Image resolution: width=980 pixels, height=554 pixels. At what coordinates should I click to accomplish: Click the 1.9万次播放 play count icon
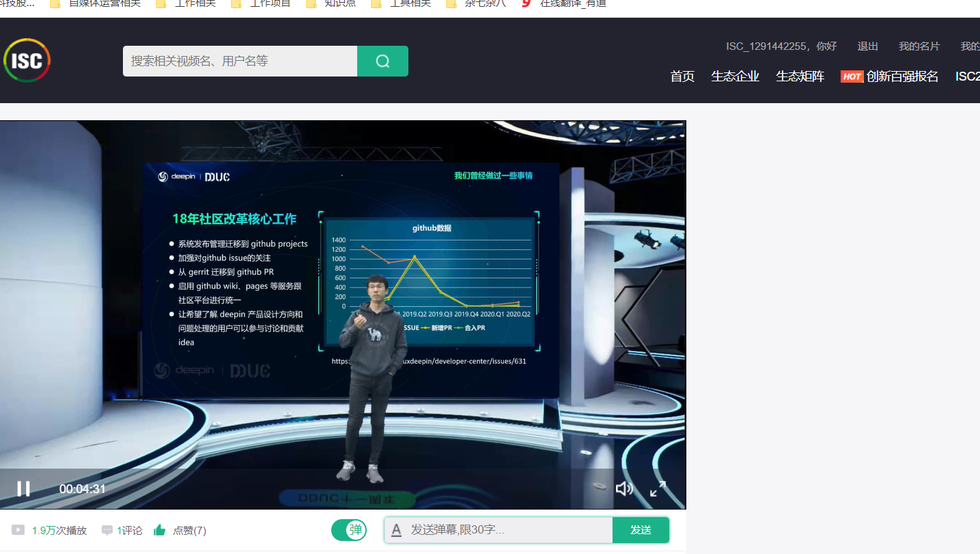tap(18, 530)
